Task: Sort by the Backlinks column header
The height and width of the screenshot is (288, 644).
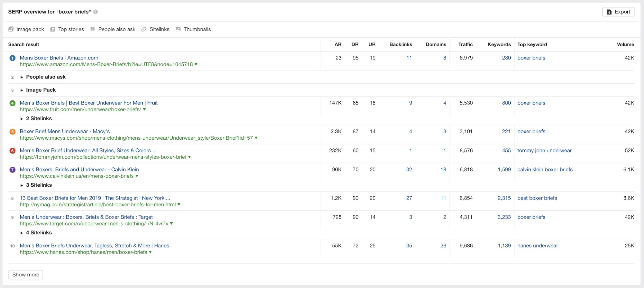Action: tap(400, 44)
